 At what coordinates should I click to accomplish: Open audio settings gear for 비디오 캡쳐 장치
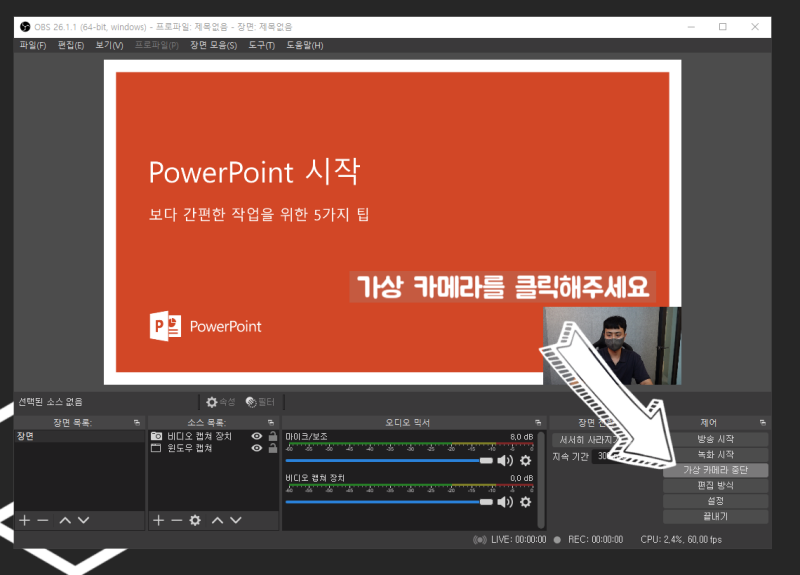coord(526,502)
